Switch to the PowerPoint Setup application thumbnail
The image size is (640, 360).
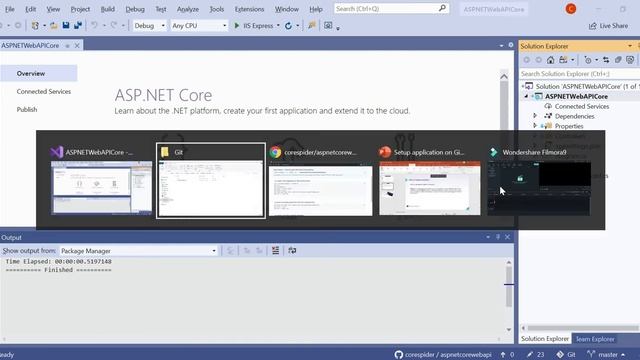[429, 180]
